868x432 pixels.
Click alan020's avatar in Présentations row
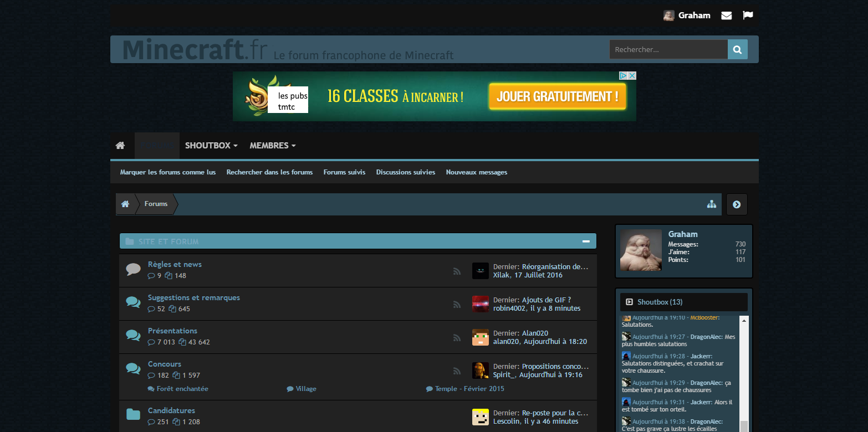coord(481,337)
